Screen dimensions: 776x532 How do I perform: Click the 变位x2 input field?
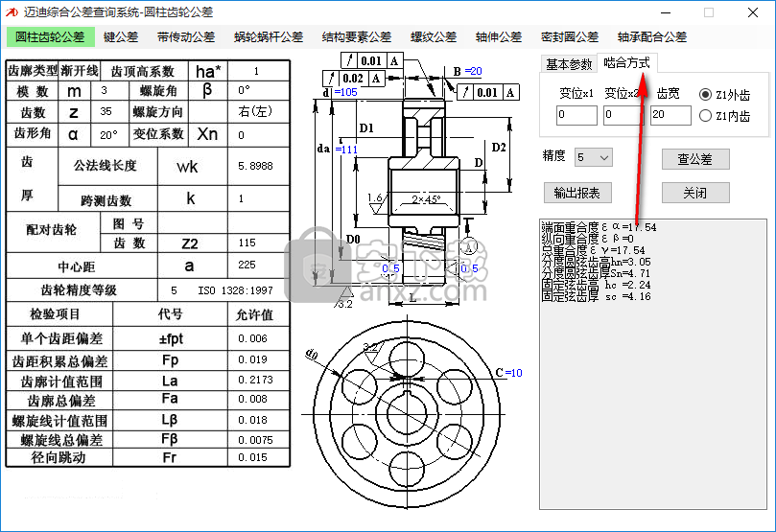click(623, 115)
